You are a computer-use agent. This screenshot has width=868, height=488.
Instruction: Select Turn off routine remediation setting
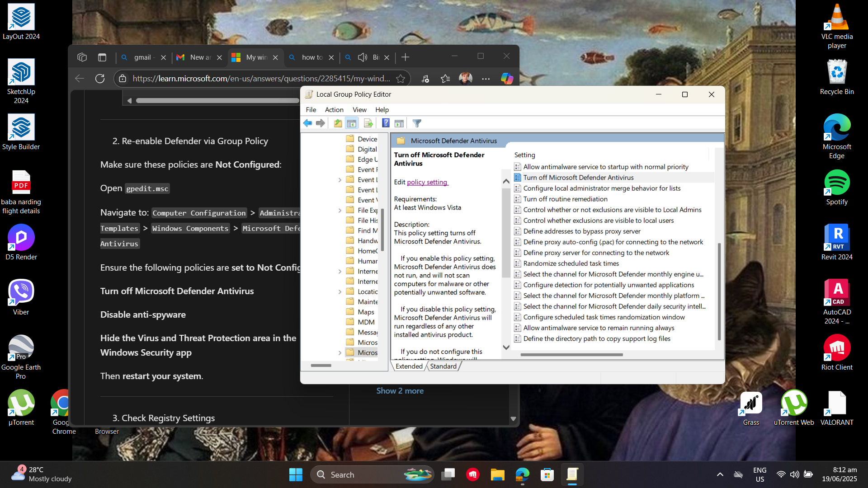(565, 199)
